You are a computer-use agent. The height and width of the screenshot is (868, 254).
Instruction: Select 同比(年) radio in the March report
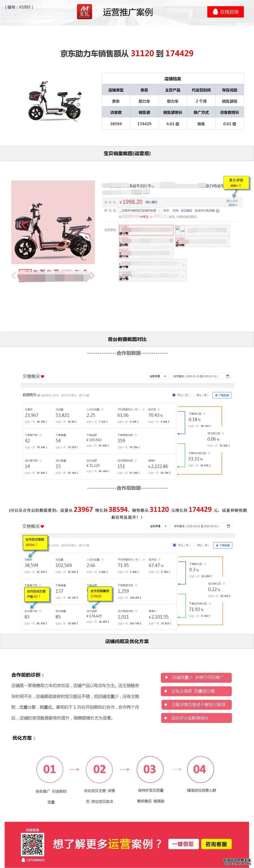193,545
